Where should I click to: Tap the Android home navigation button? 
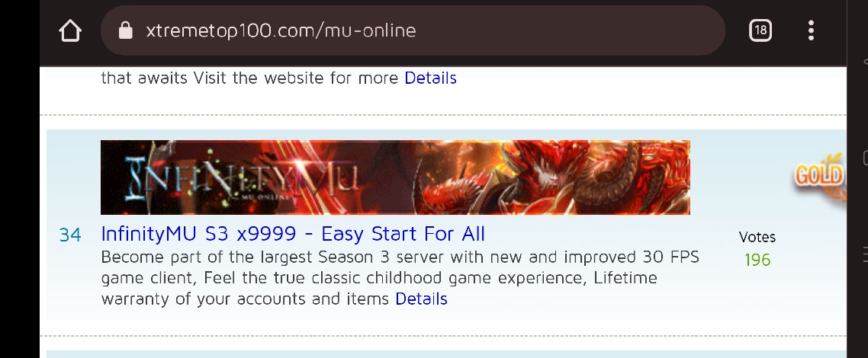coord(865,158)
